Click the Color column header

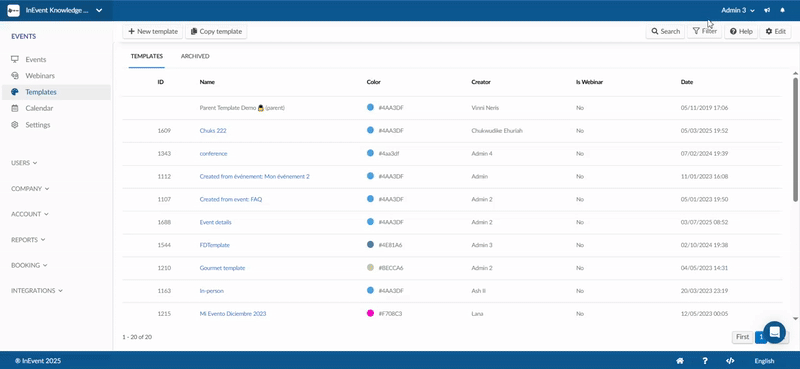click(x=373, y=82)
